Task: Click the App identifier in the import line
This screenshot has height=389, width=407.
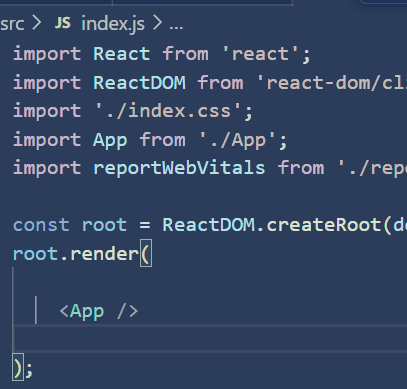Action: 110,140
